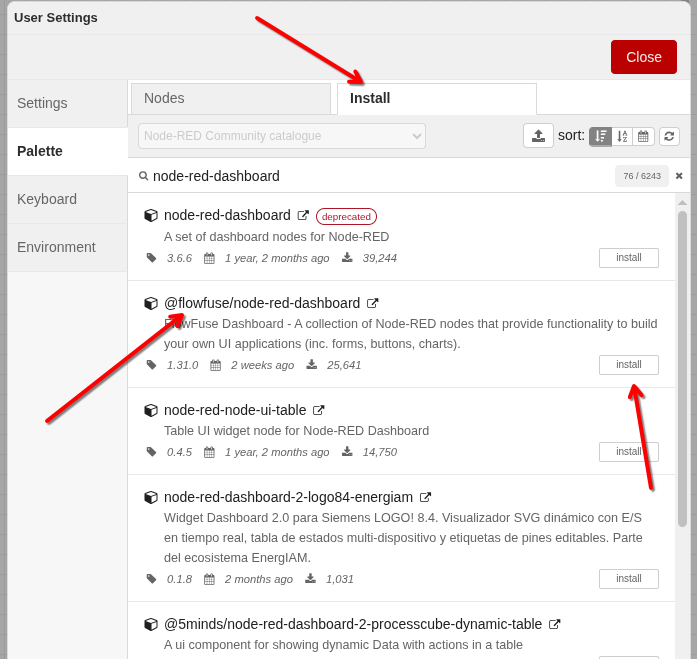Open the Settings section in sidebar
697x659 pixels.
click(67, 104)
